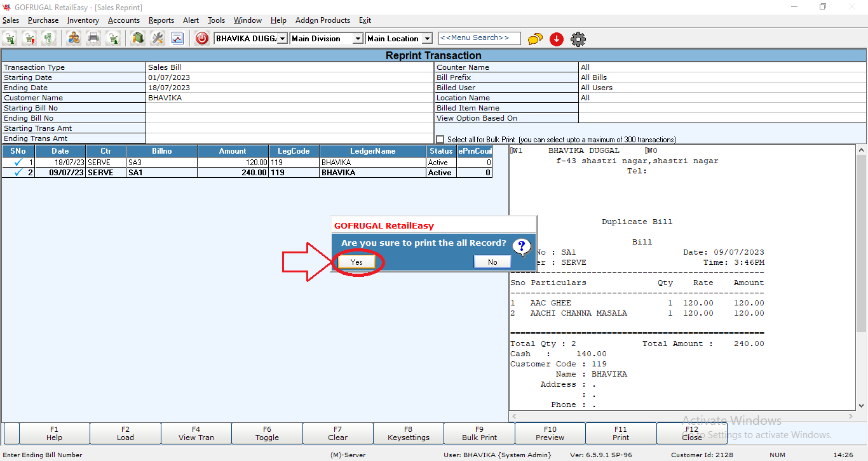Click the red download arrow icon
The image size is (868, 461).
pyautogui.click(x=557, y=39)
